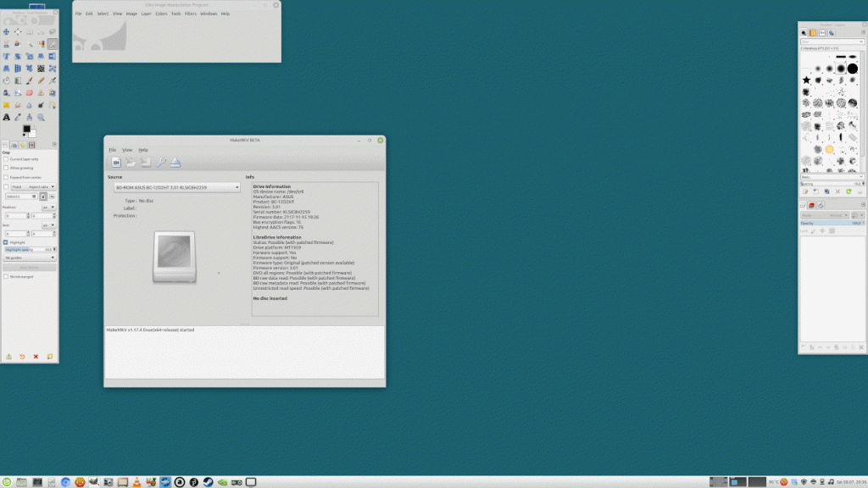The height and width of the screenshot is (488, 868).
Task: Reset tool options to default values
Action: tap(50, 357)
